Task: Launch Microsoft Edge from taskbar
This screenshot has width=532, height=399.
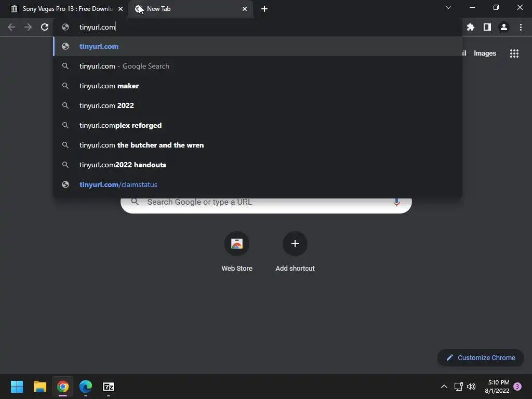Action: (x=86, y=387)
